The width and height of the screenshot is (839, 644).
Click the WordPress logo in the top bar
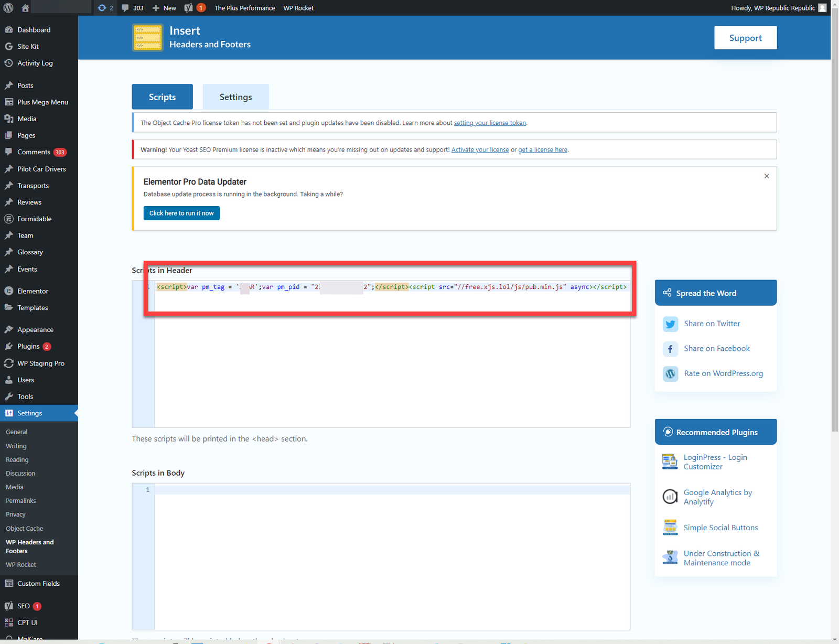click(x=8, y=7)
